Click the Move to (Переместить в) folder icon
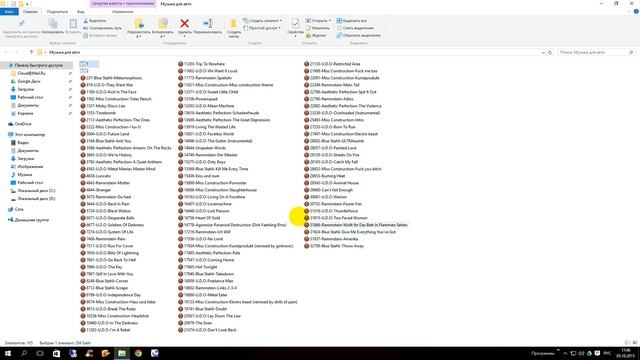This screenshot has width=640, height=360. coord(139,24)
